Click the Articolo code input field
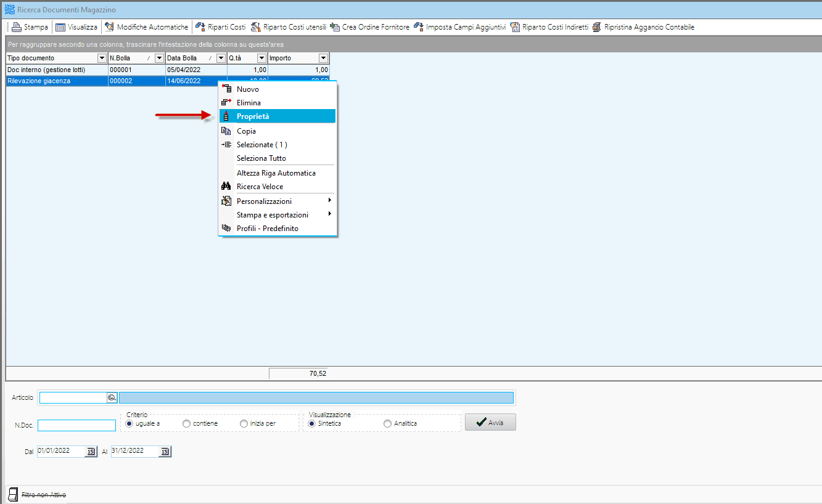This screenshot has width=822, height=504. click(x=73, y=398)
